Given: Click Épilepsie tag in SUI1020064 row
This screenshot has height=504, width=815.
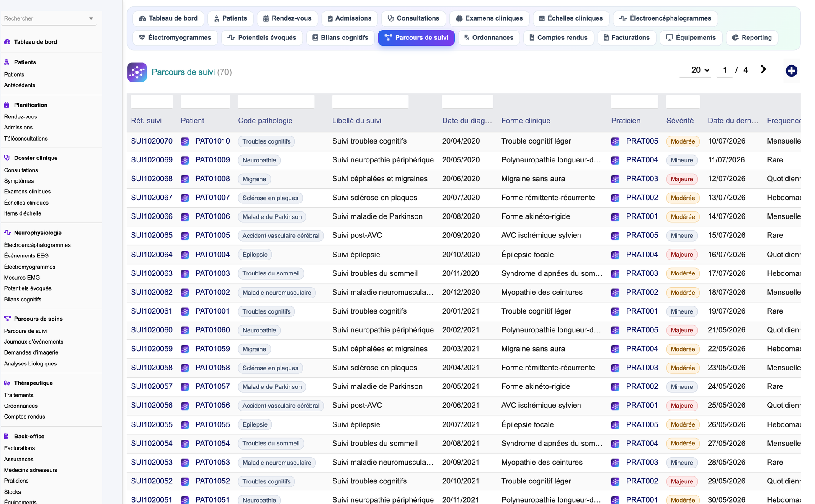Looking at the screenshot, I should pyautogui.click(x=255, y=255).
